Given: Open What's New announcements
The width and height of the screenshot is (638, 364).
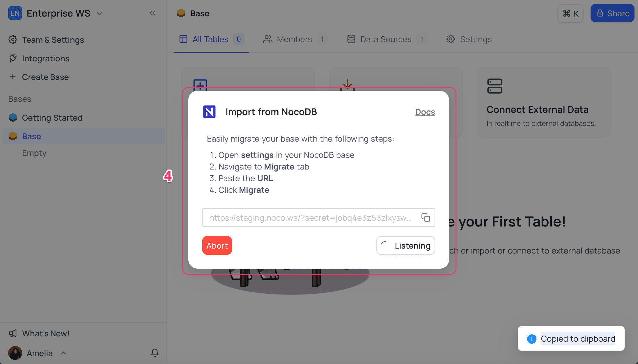Looking at the screenshot, I should pos(46,333).
